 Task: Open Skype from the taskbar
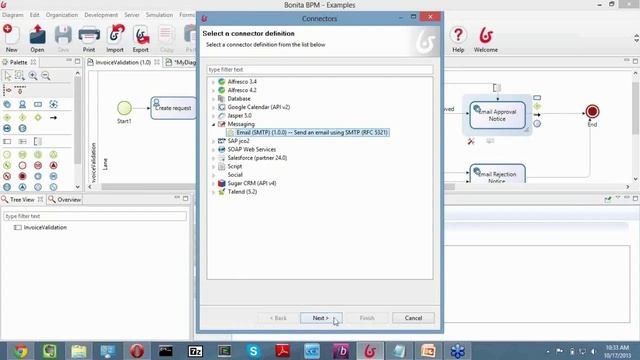click(253, 351)
